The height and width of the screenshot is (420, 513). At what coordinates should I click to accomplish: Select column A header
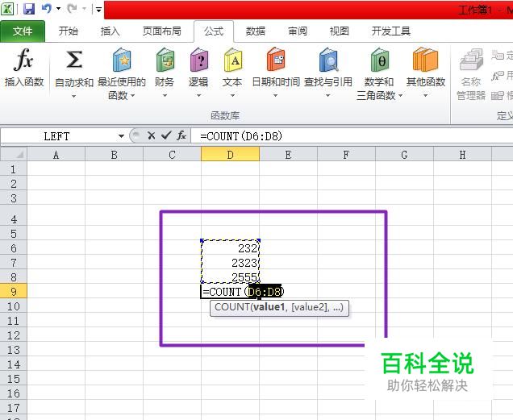coord(56,155)
